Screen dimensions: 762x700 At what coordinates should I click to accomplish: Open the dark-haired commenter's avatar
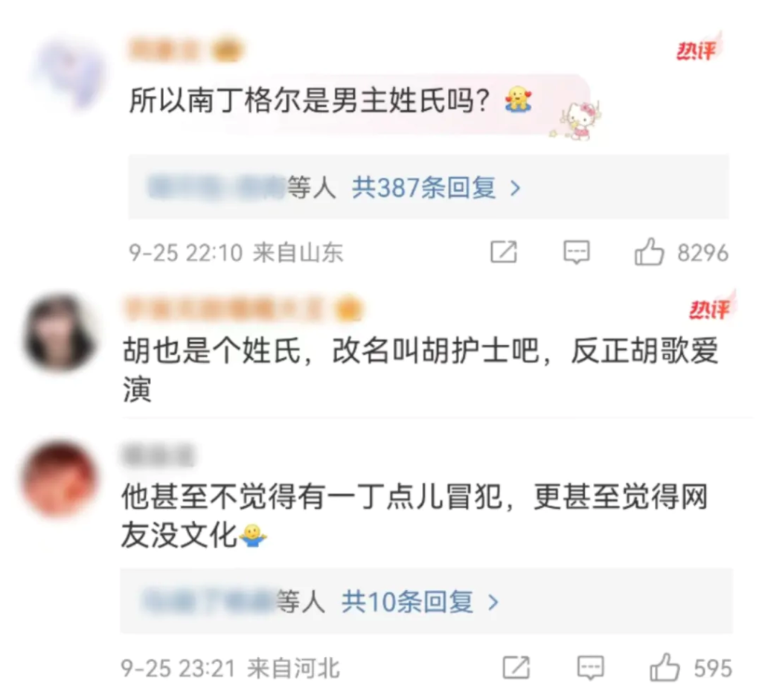59,332
